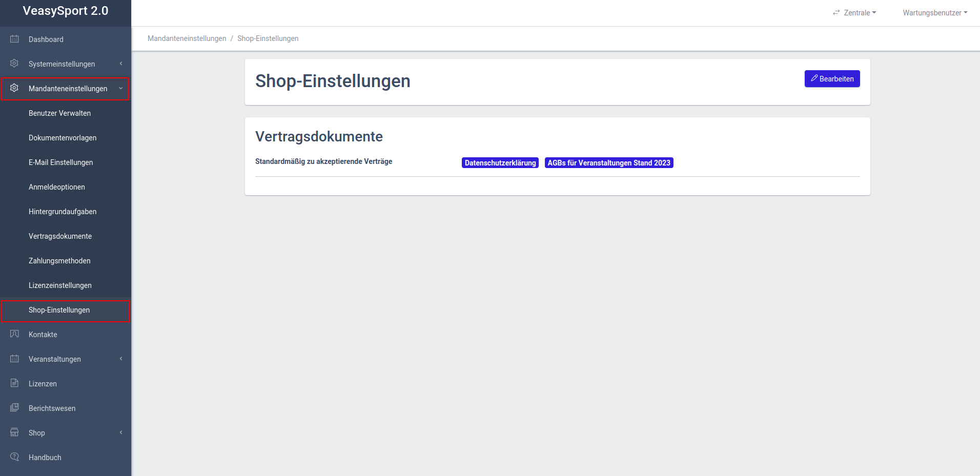Click the Shop storefront icon
Viewport: 980px width, 476px height.
click(x=14, y=432)
